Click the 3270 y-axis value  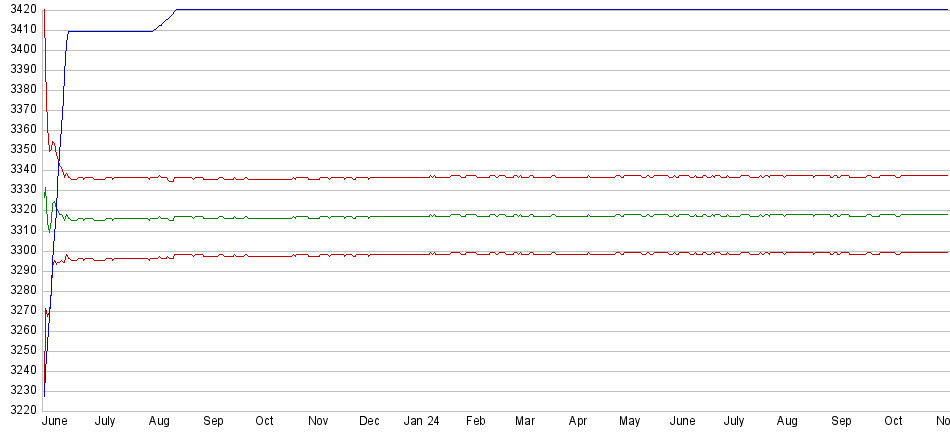click(19, 310)
